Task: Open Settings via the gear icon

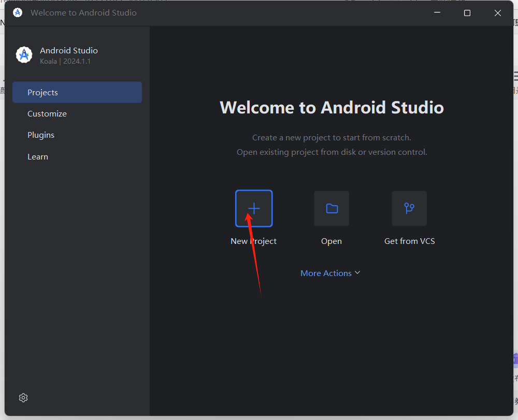Action: point(23,397)
